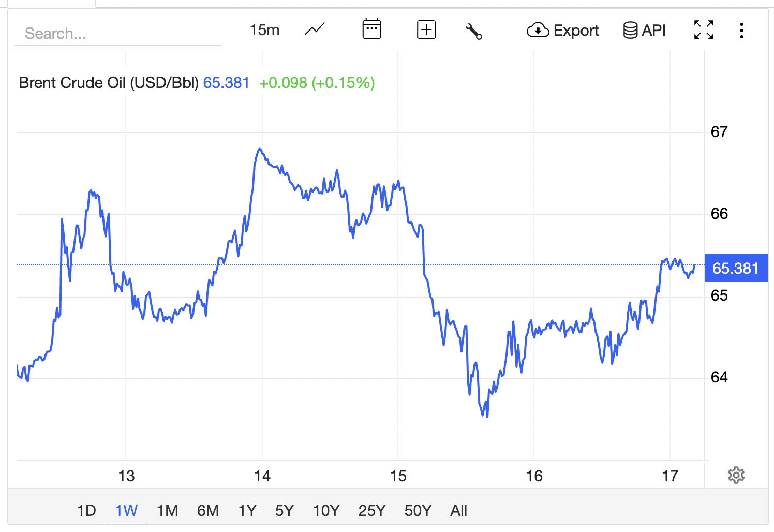The image size is (774, 532).
Task: Click the 64 price axis label
Action: (719, 377)
